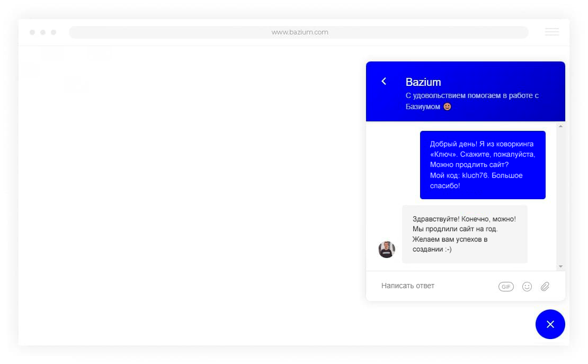Click the browser hamburger menu icon
588x364 pixels.
[552, 32]
